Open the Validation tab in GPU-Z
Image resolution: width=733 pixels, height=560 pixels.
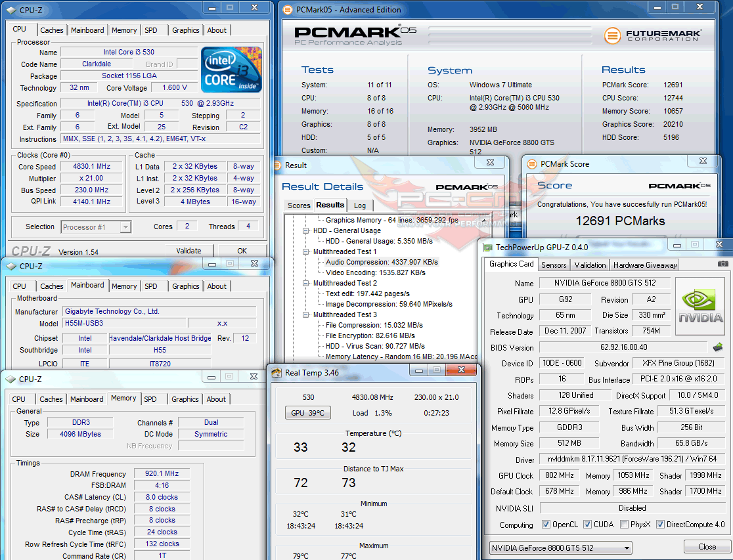(x=590, y=265)
